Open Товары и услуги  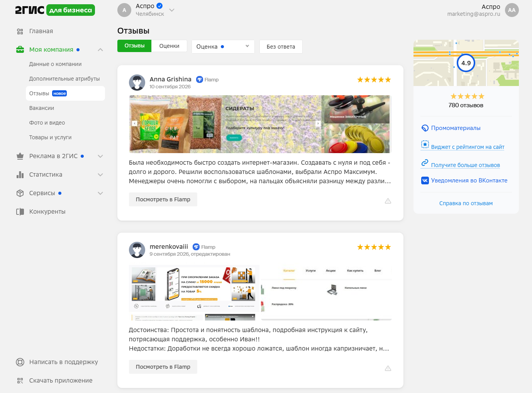(50, 137)
